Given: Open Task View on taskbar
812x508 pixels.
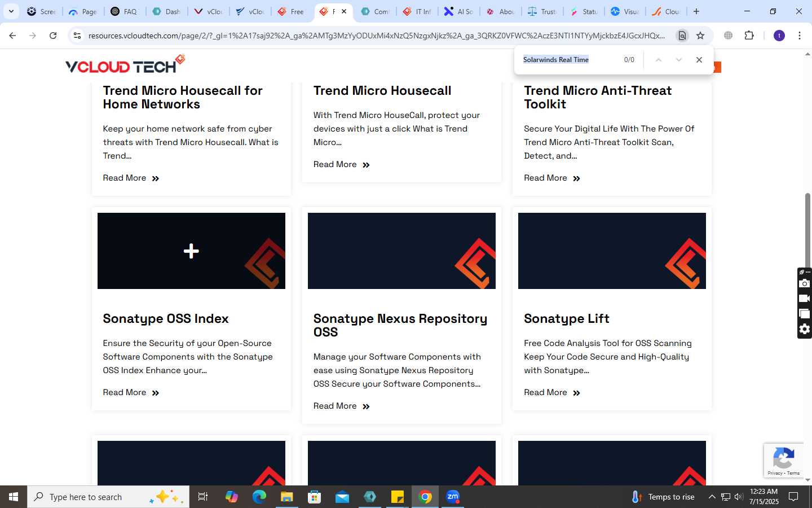Looking at the screenshot, I should click(x=203, y=497).
